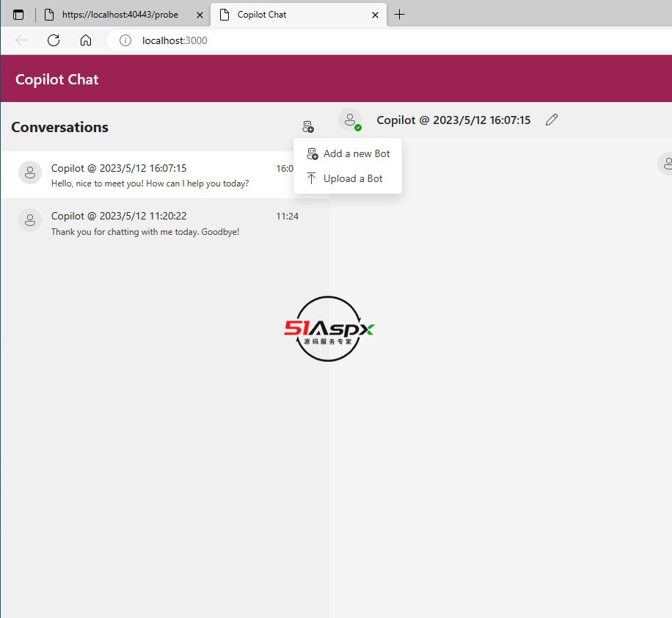View site information icon in address bar
The height and width of the screenshot is (618, 672).
(125, 40)
